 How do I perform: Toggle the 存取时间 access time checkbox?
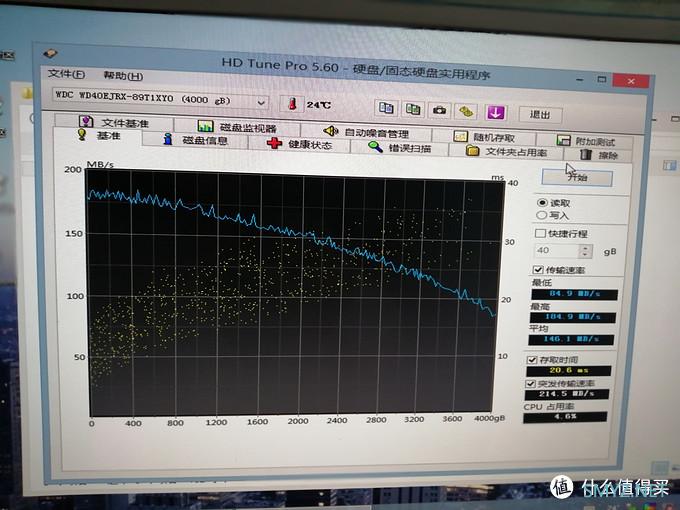[x=532, y=360]
